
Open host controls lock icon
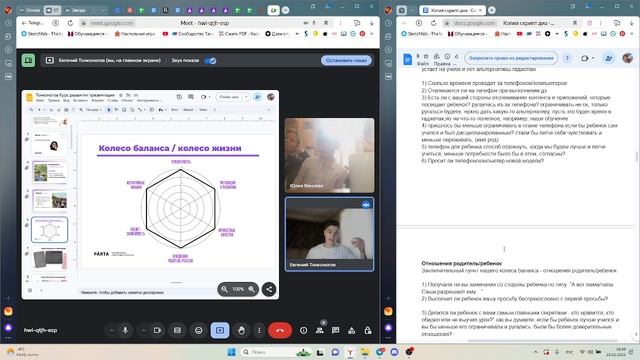(x=368, y=330)
